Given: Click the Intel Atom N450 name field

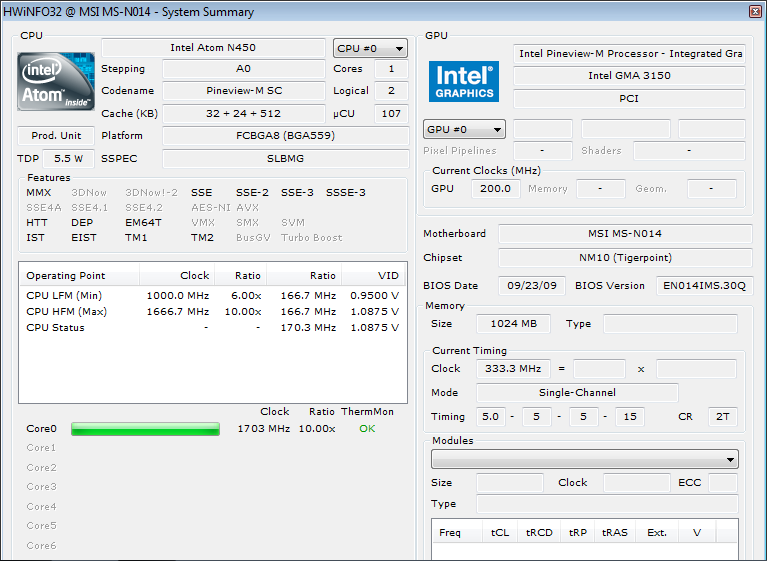Looking at the screenshot, I should click(213, 47).
